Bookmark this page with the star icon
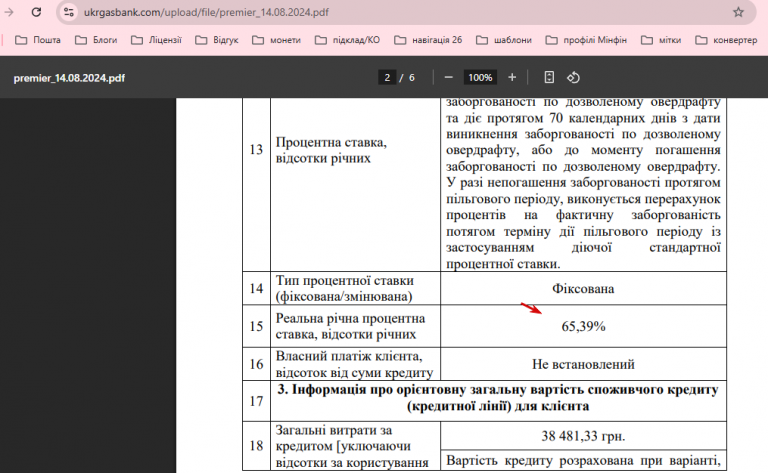Image resolution: width=768 pixels, height=473 pixels. click(738, 12)
